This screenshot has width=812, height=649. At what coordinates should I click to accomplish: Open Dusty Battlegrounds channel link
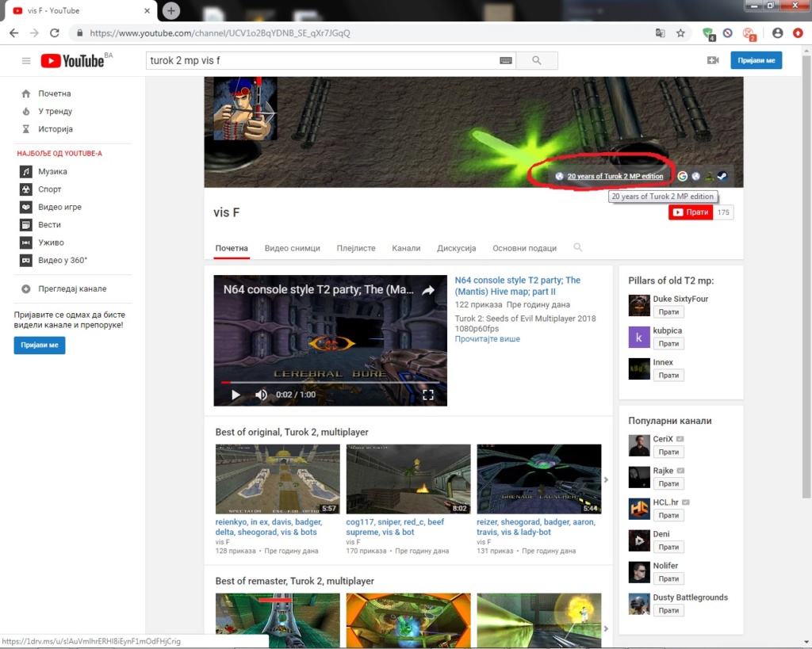pyautogui.click(x=691, y=597)
